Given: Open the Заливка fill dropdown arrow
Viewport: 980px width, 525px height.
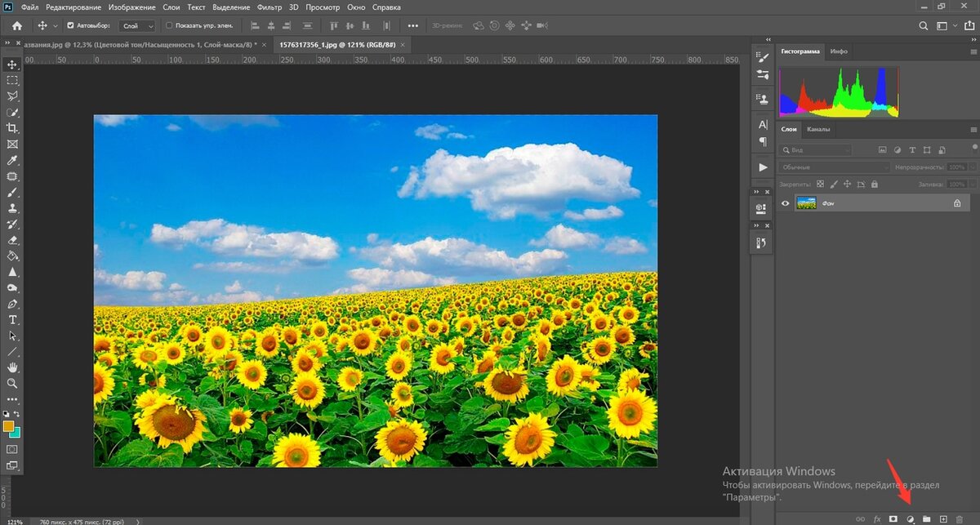Looking at the screenshot, I should tap(972, 185).
